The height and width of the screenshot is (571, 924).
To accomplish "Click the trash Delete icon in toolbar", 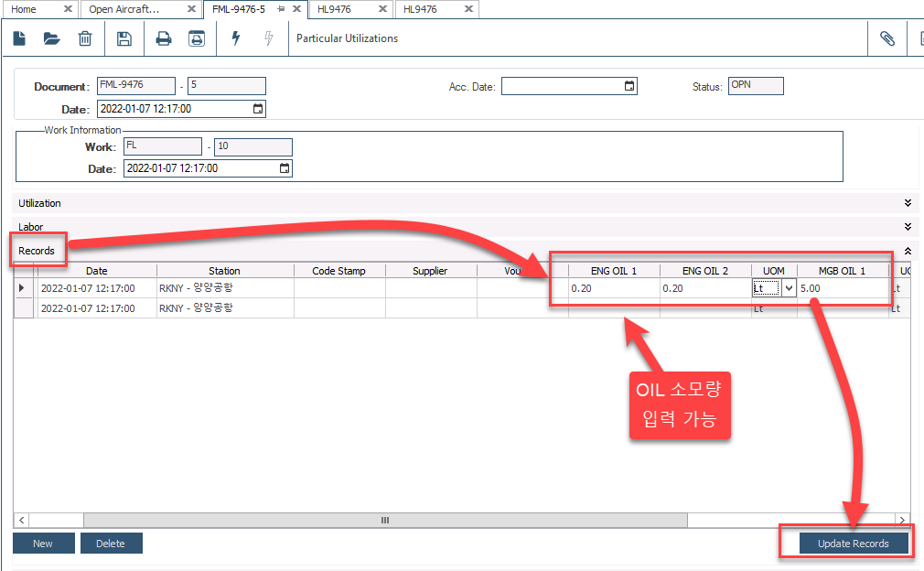I will point(85,38).
